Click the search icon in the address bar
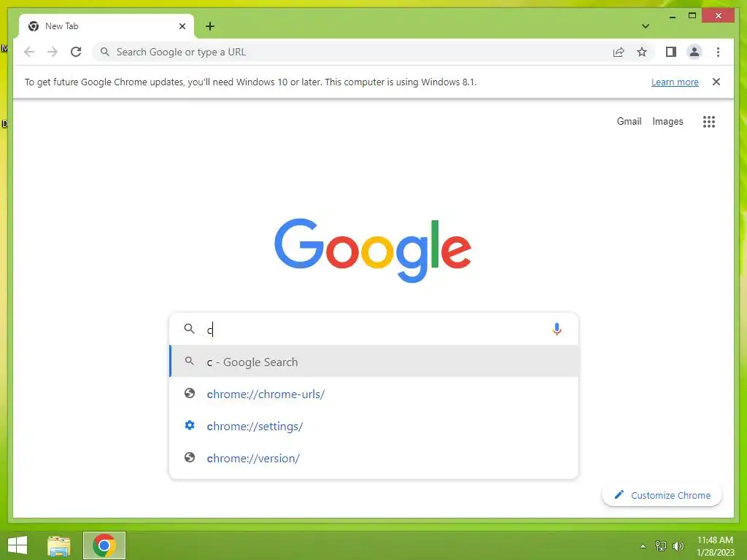 (105, 52)
